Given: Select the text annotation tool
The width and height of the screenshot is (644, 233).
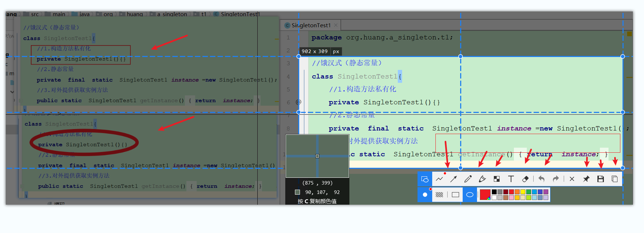Looking at the screenshot, I should (x=511, y=179).
